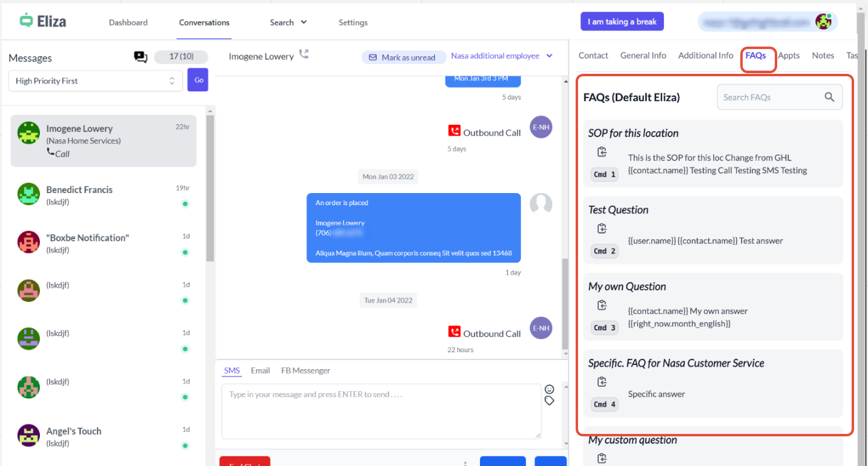Screen dimensions: 868x466
Task: Copy the 'My own Question' answer icon
Action: click(602, 306)
